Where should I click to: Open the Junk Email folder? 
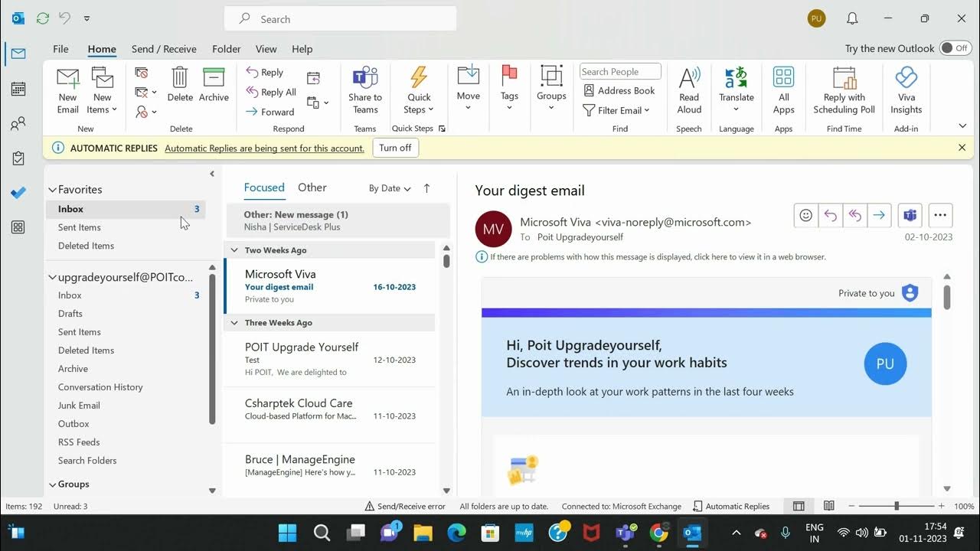(x=79, y=406)
